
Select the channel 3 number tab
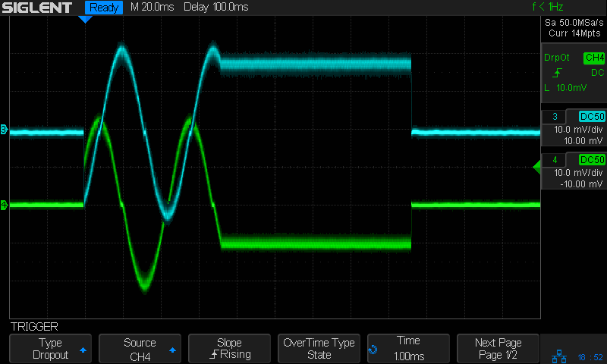[555, 117]
